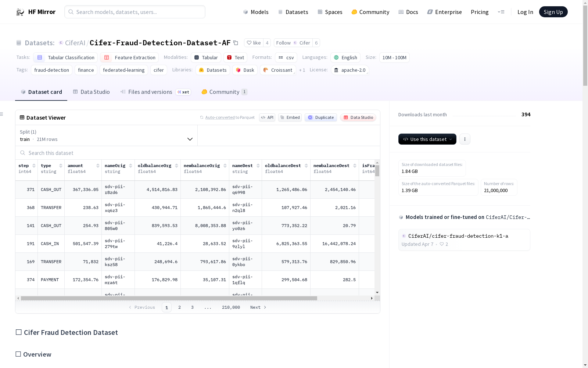Switch to the Dataset card tab
Viewport: 588px width, 368px height.
(x=41, y=92)
